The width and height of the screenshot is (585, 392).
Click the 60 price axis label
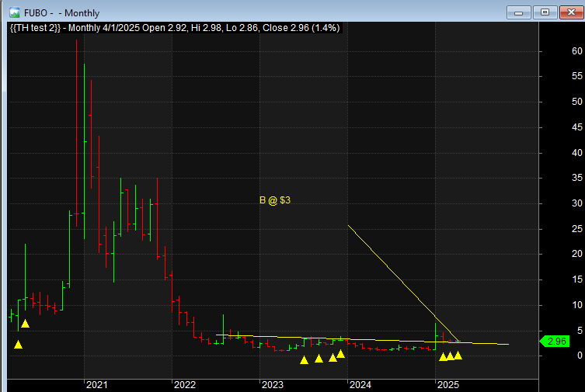576,51
